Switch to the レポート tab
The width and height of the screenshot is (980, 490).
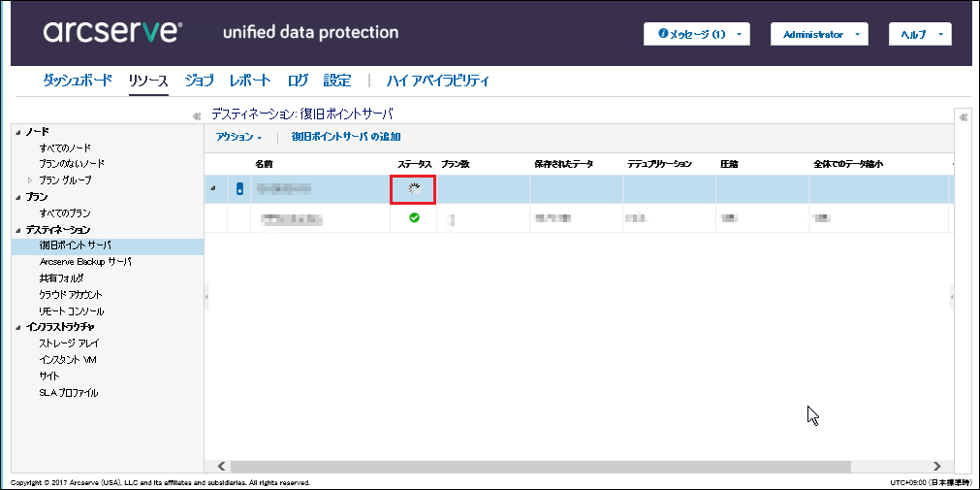pos(250,81)
